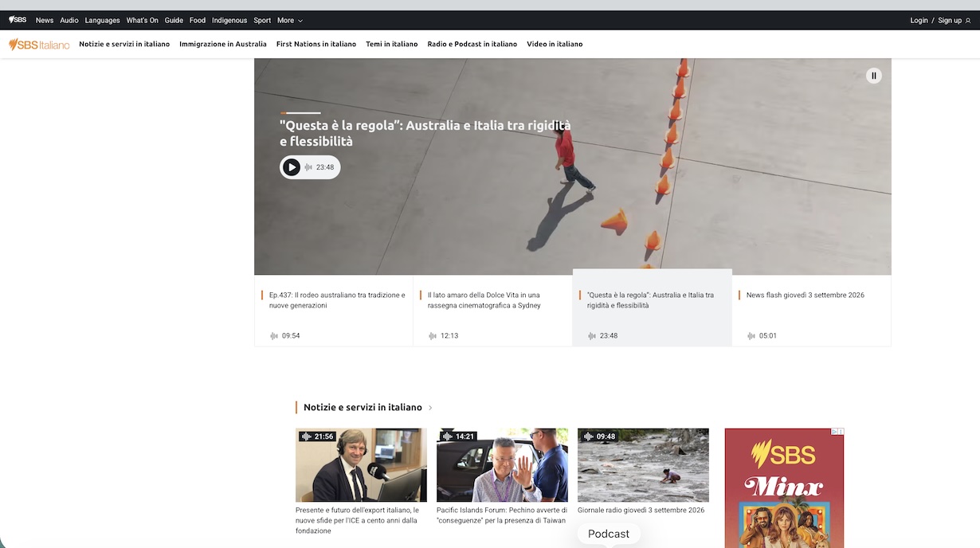
Task: Click the Podcast floating button
Action: point(609,534)
